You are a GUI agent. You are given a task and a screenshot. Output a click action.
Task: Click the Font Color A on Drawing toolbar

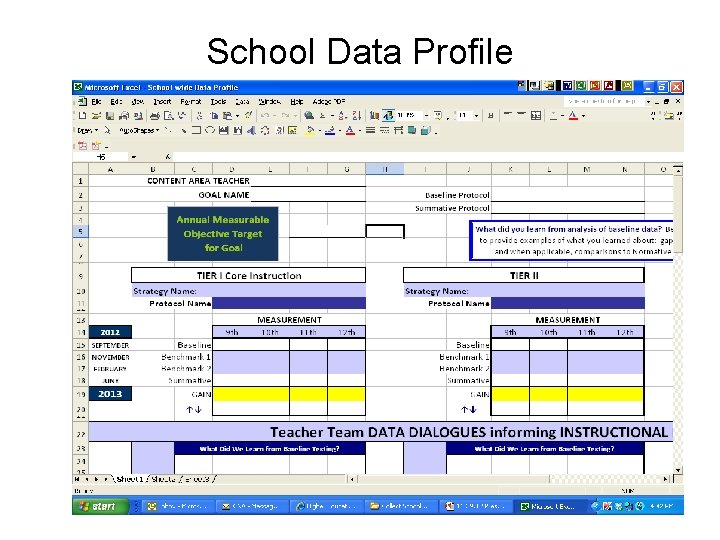coord(350,131)
